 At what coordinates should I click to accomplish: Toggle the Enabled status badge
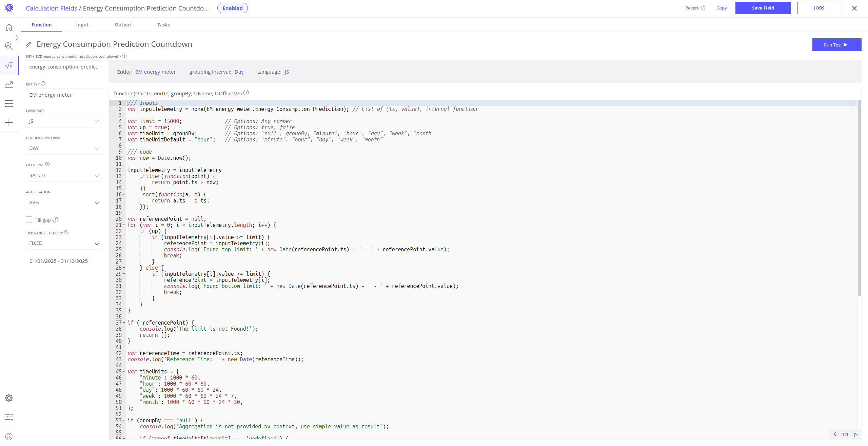[232, 8]
